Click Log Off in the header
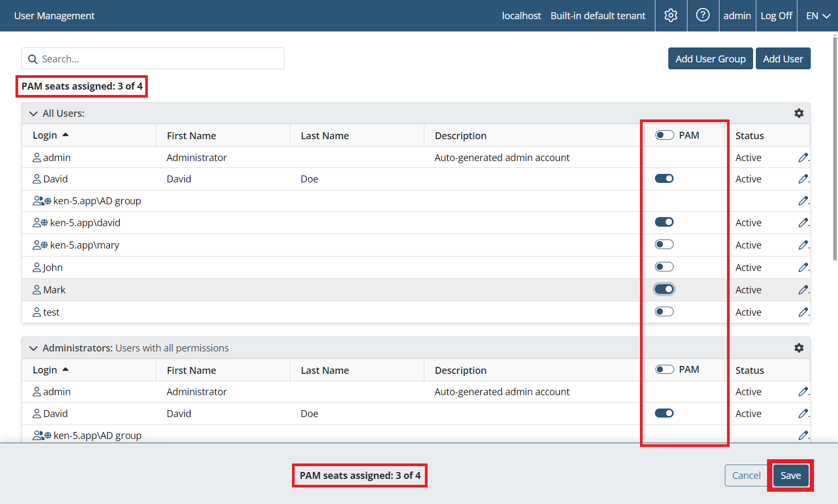This screenshot has height=504, width=838. pos(776,16)
